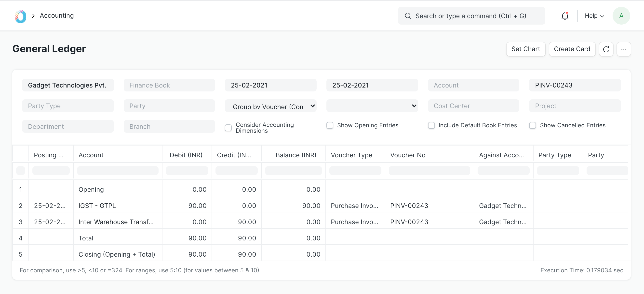Select the Accounting menu item

[x=57, y=16]
